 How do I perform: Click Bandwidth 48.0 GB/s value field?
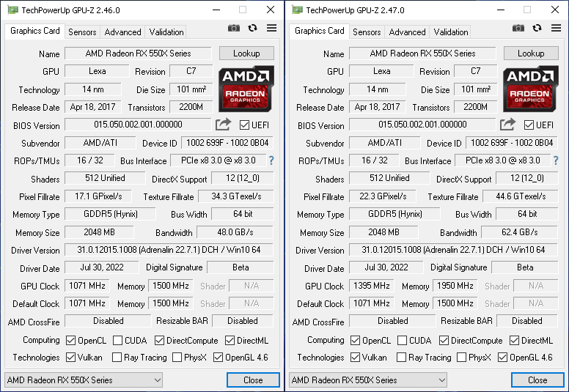pos(235,232)
